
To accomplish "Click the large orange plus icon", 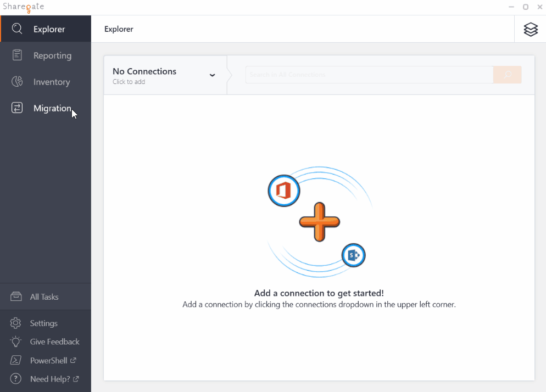I will pyautogui.click(x=319, y=222).
